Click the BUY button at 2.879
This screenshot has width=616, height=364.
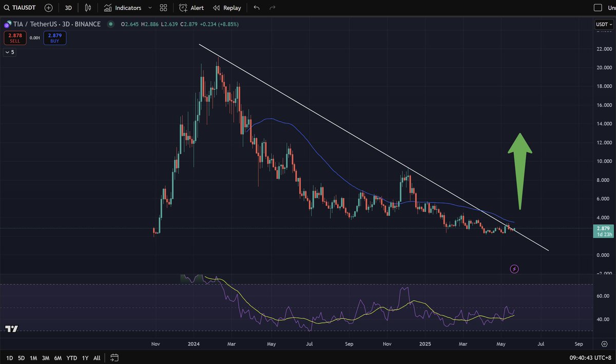pyautogui.click(x=54, y=37)
